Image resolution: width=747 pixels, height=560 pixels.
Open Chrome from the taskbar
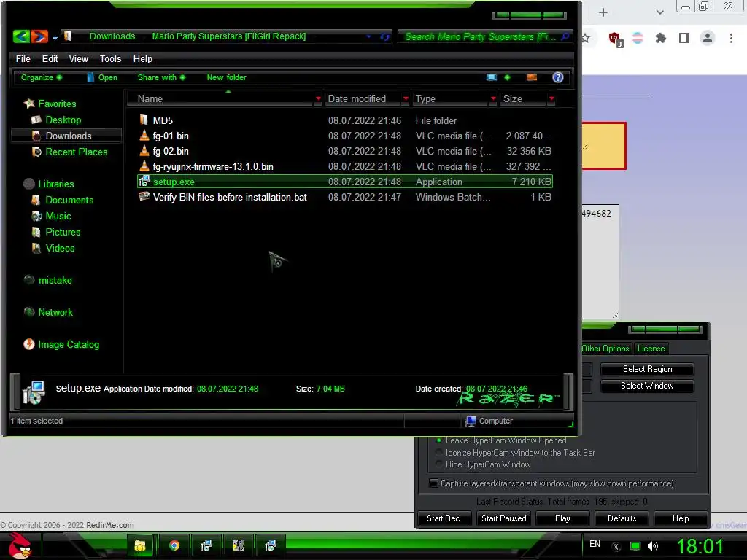click(174, 545)
